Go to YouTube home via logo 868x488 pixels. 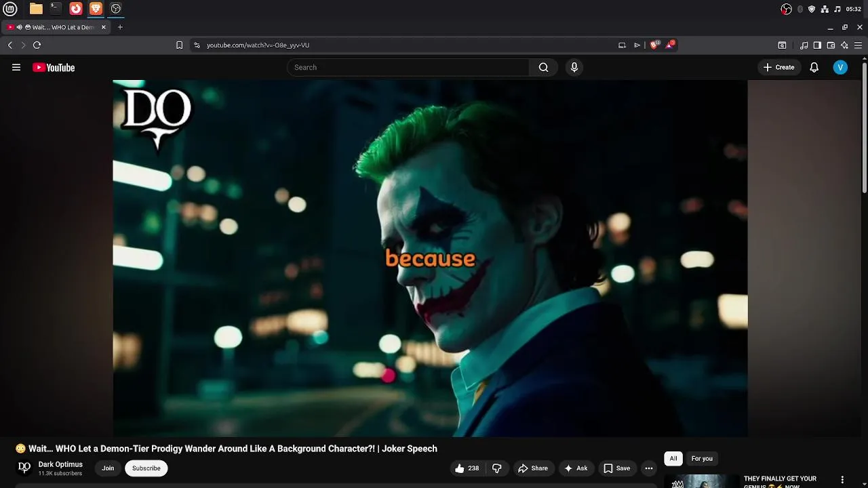coord(54,67)
